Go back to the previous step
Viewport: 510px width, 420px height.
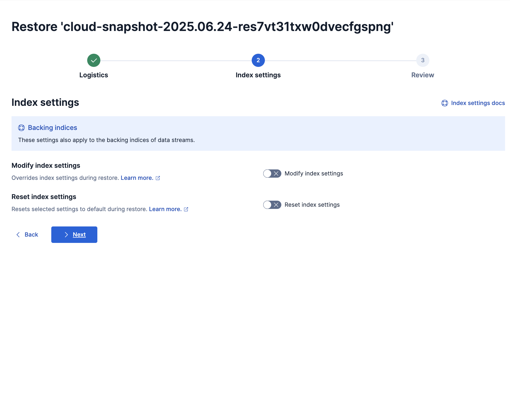tap(27, 235)
